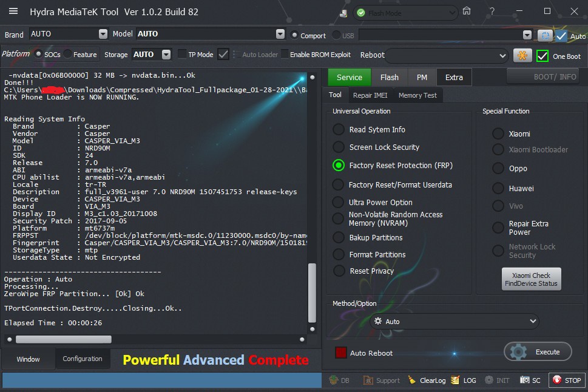Open the COM port list dropdown

[x=527, y=35]
